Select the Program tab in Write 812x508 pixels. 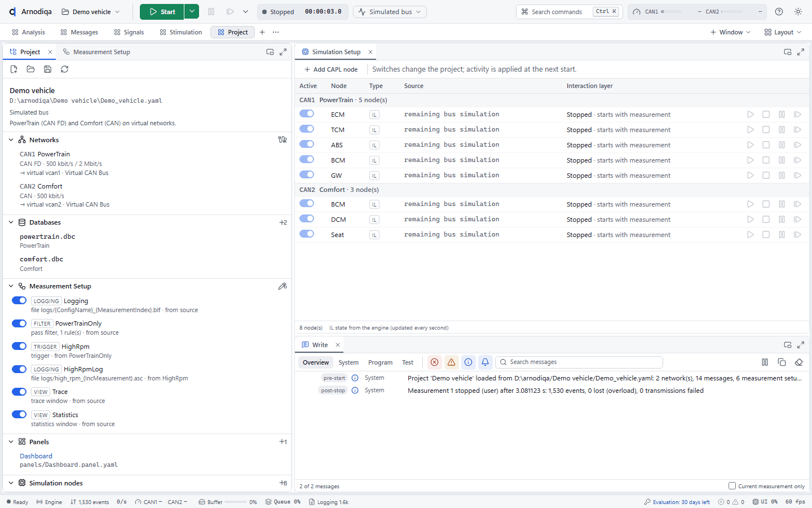[x=380, y=362]
